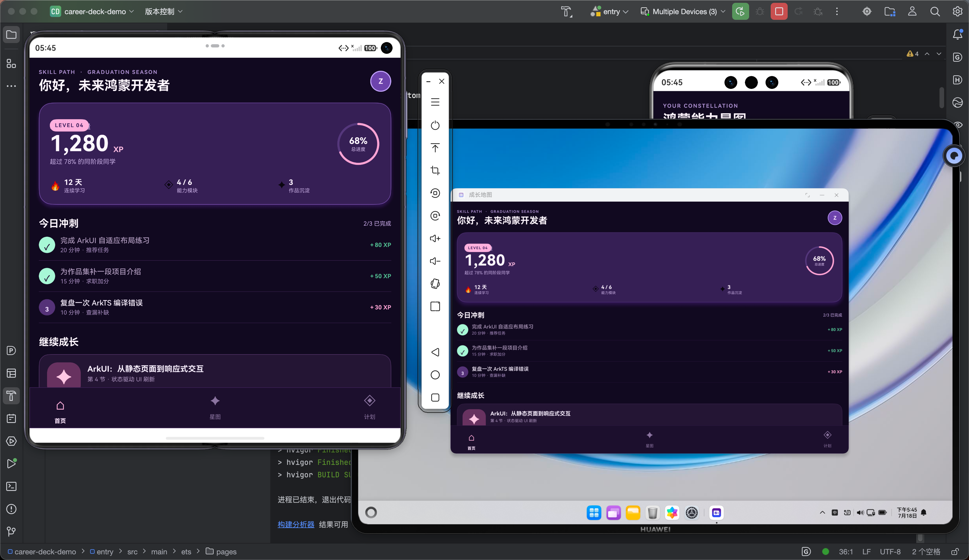The width and height of the screenshot is (969, 560).
Task: Click emulator volume up icon
Action: [x=435, y=239]
